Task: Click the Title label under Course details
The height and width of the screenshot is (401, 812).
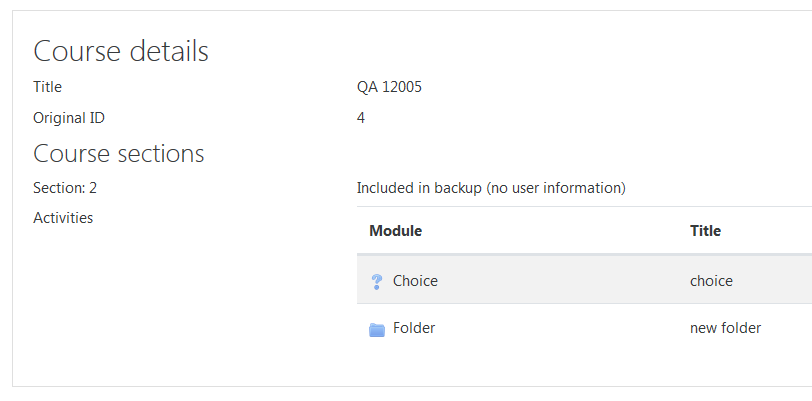Action: [47, 87]
